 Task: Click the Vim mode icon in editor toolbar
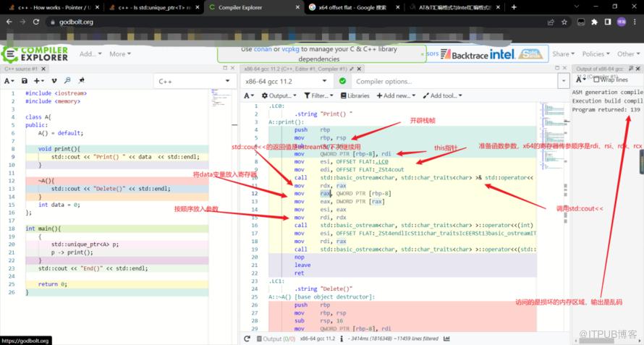point(54,81)
